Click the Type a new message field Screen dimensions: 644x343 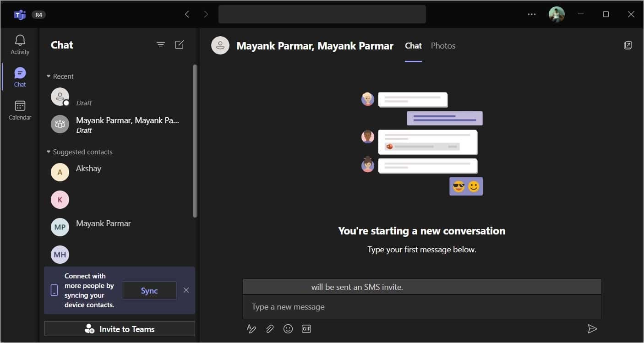[422, 307]
